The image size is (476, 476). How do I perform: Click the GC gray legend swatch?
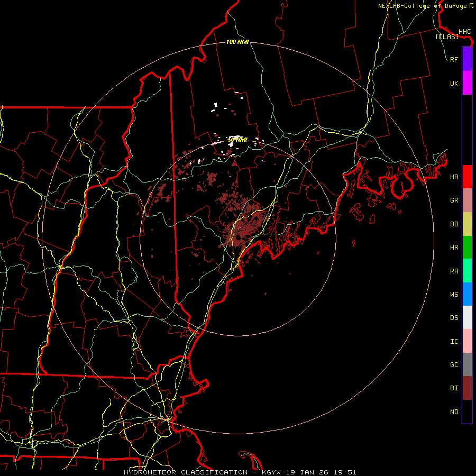click(467, 364)
